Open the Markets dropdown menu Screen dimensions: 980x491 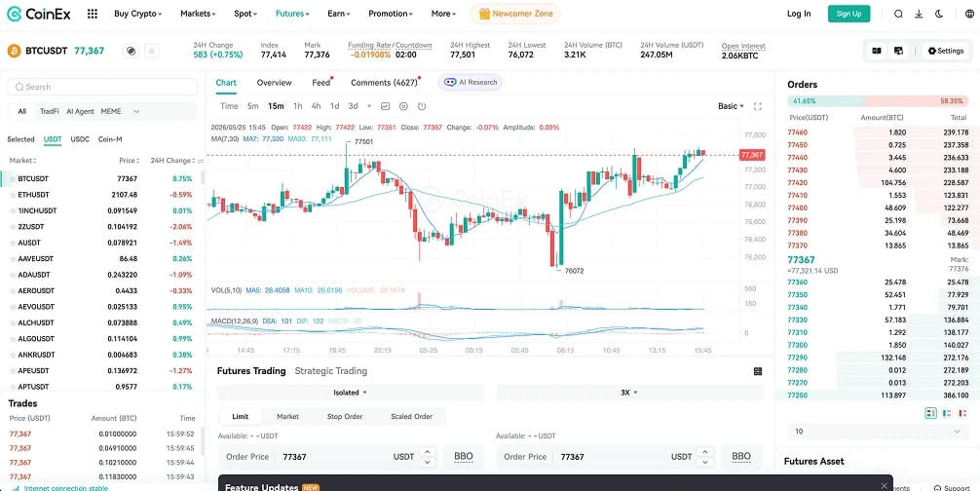pos(198,14)
